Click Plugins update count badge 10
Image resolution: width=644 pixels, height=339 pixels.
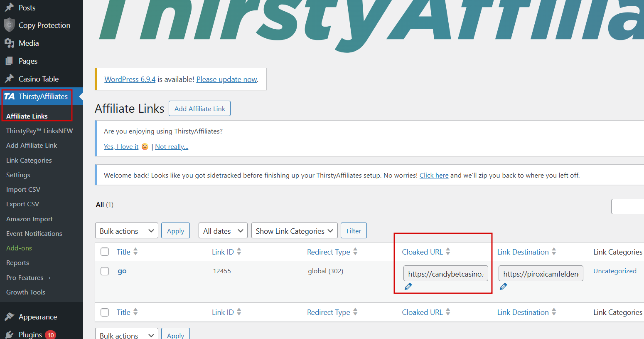click(51, 335)
